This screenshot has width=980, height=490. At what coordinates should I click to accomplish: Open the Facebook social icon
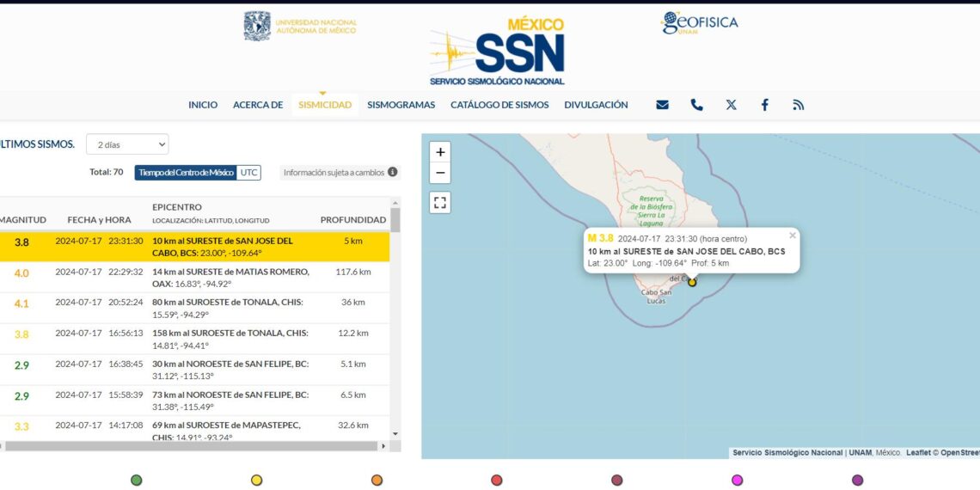764,105
